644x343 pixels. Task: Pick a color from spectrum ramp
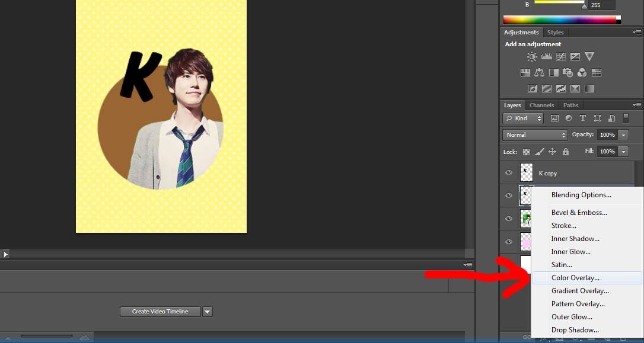[x=562, y=20]
